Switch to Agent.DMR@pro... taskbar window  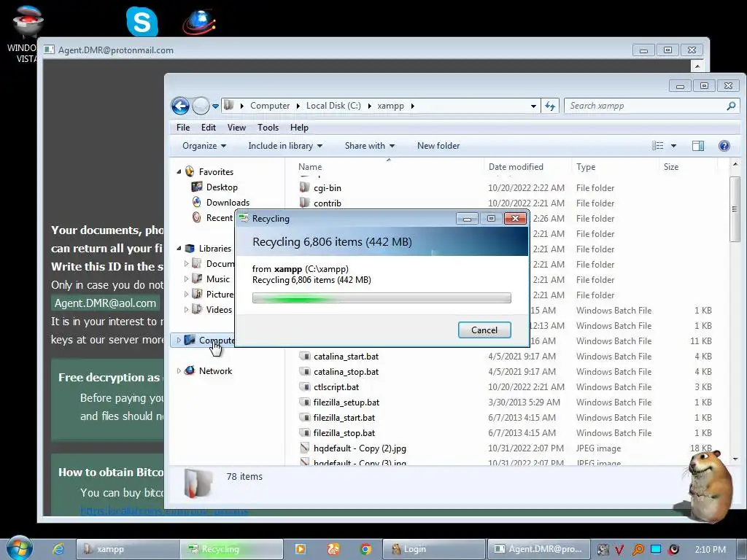(538, 549)
